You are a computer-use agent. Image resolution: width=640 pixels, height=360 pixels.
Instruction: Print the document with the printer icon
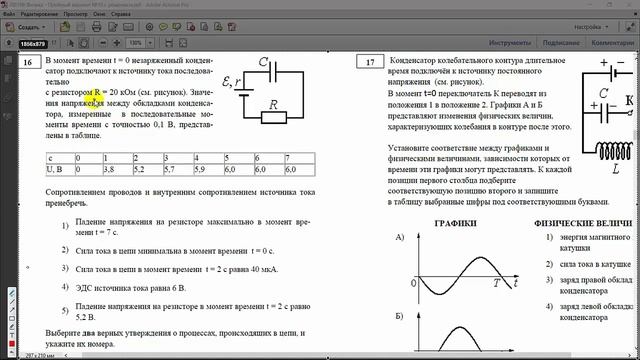pyautogui.click(x=97, y=27)
